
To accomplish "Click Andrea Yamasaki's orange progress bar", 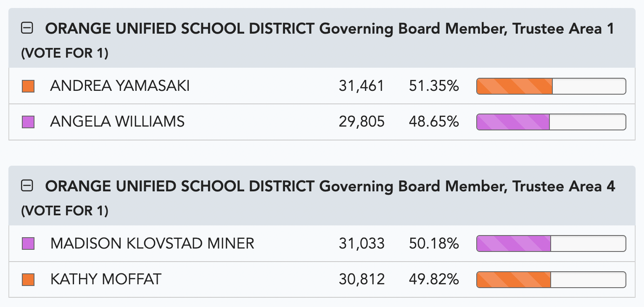I will pos(551,86).
